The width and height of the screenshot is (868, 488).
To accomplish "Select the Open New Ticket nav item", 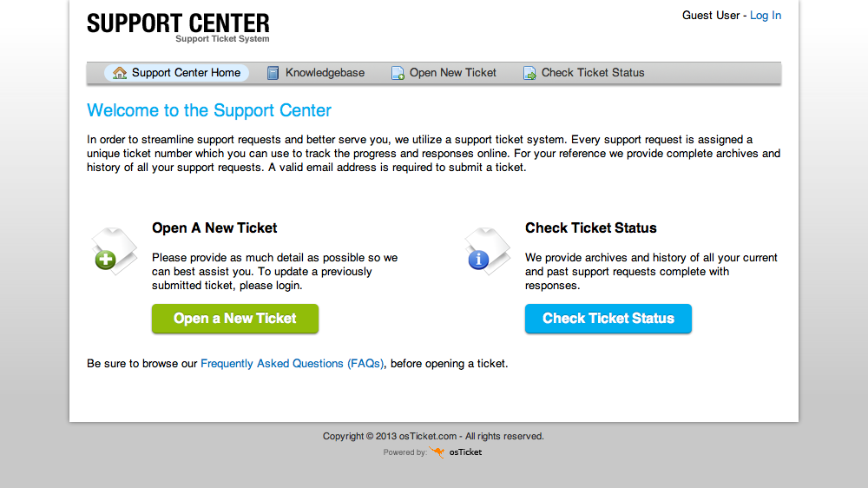I will tap(444, 73).
